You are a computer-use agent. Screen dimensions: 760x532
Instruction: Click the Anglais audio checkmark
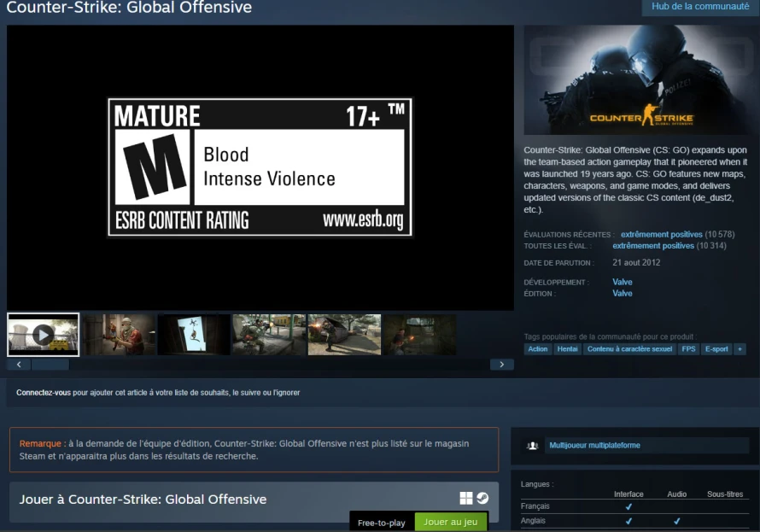coord(676,522)
